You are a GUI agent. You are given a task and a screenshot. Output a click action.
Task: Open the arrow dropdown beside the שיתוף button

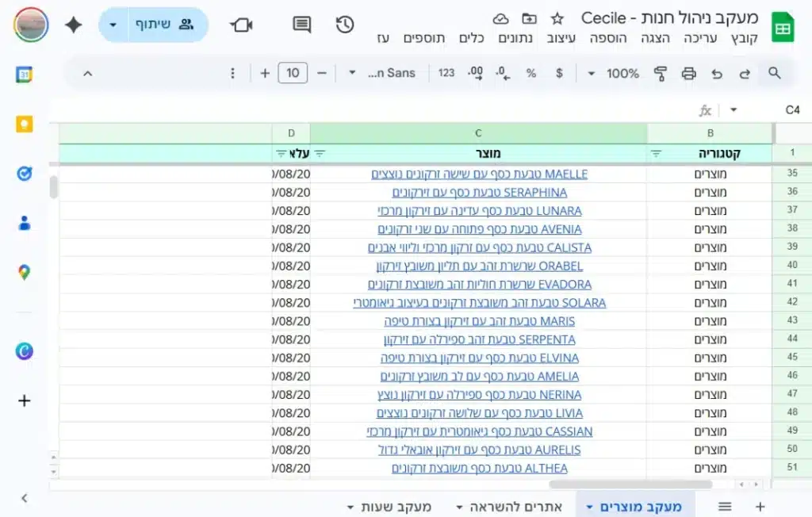tap(113, 25)
